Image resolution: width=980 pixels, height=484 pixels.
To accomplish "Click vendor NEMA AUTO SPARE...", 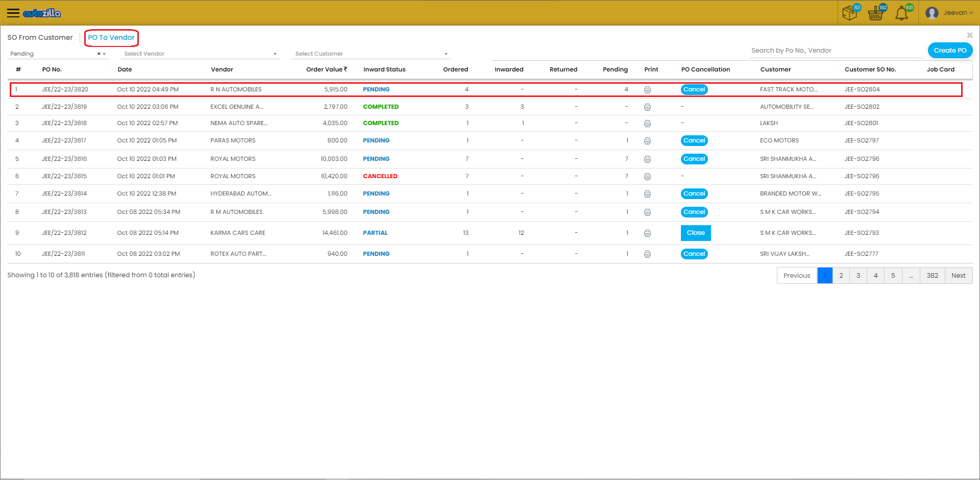I will pos(239,123).
